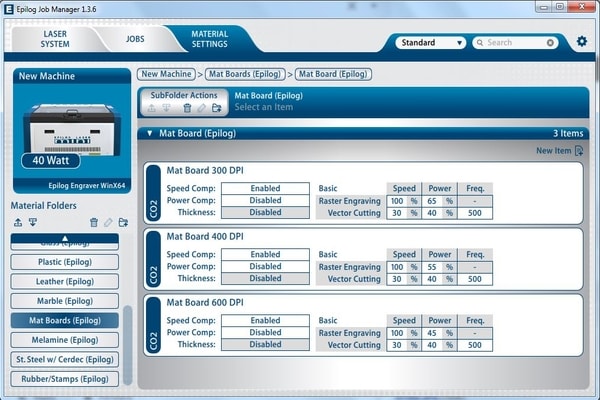Image resolution: width=600 pixels, height=400 pixels.
Task: Delete the selected material folder with trash icon
Action: (94, 222)
